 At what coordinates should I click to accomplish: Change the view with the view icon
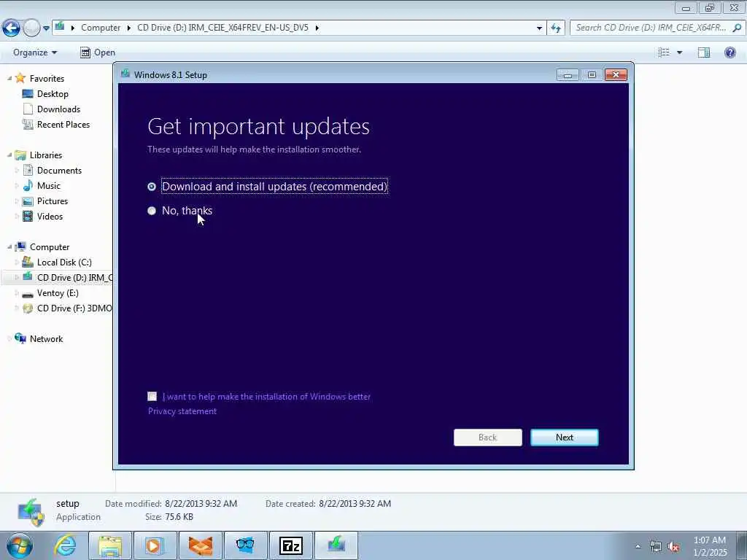(664, 52)
